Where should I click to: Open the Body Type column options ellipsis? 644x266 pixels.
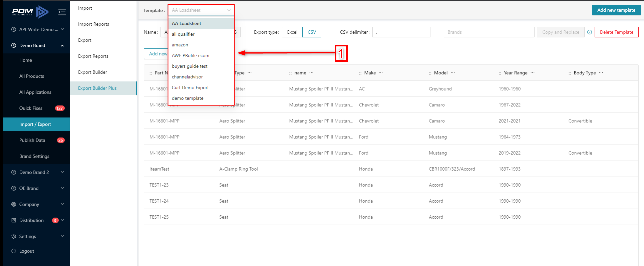pos(601,73)
